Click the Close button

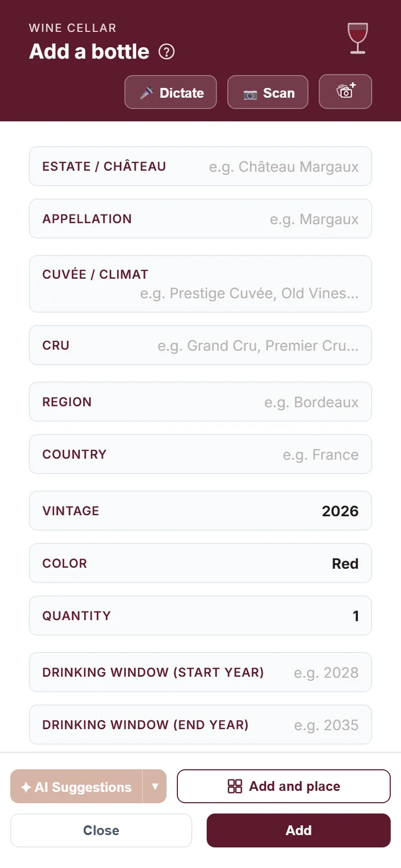[101, 830]
